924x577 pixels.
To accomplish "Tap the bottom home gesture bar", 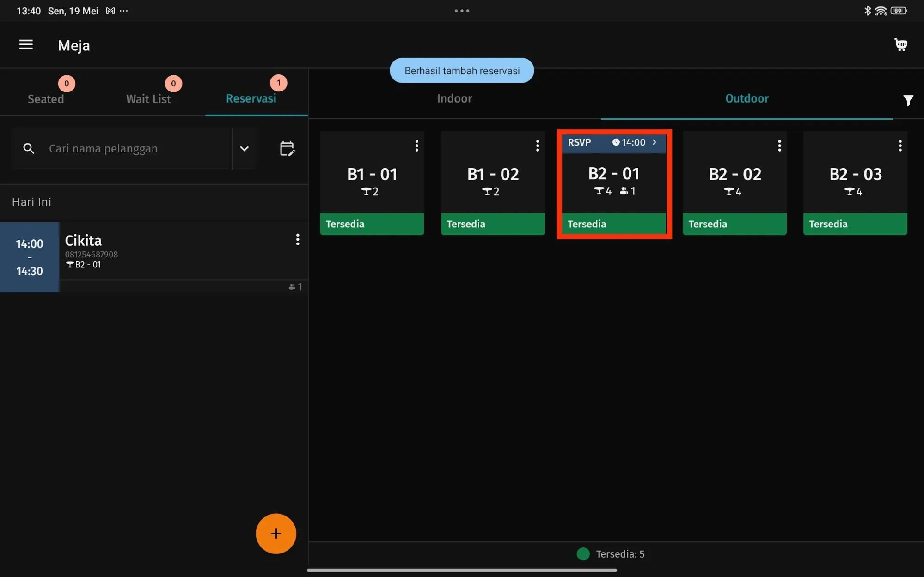I will pos(462,570).
